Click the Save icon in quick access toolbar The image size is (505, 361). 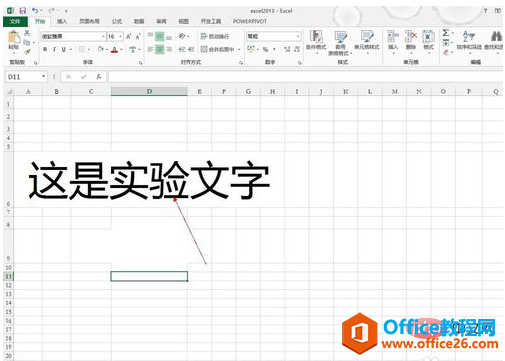(22, 11)
